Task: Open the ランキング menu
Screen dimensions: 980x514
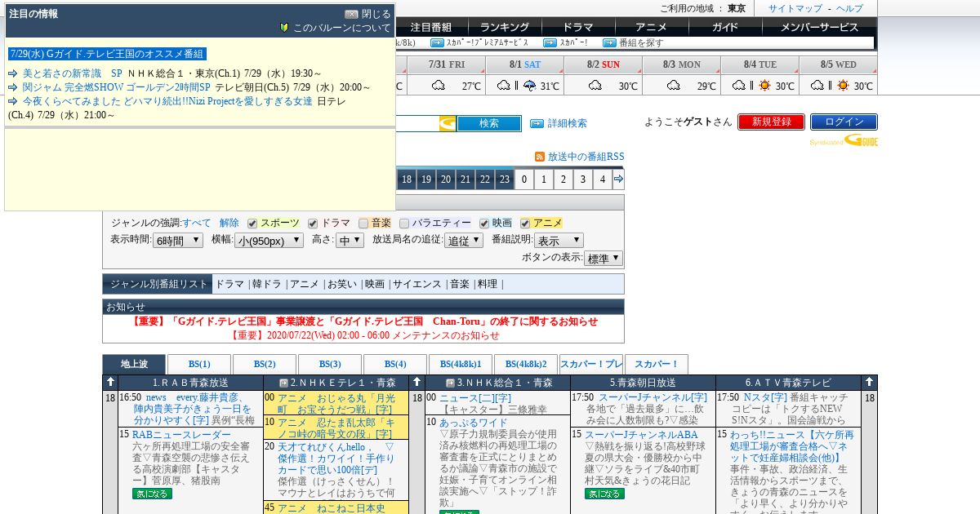Action: [504, 27]
